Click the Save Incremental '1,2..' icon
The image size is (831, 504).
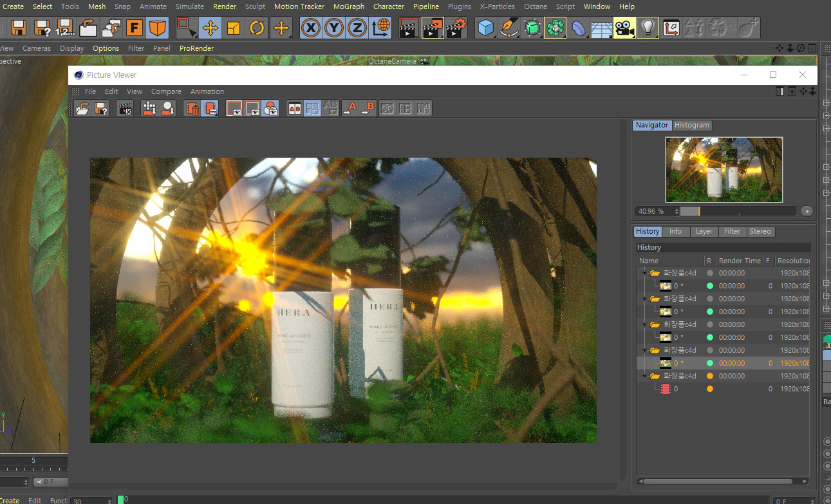(x=64, y=28)
